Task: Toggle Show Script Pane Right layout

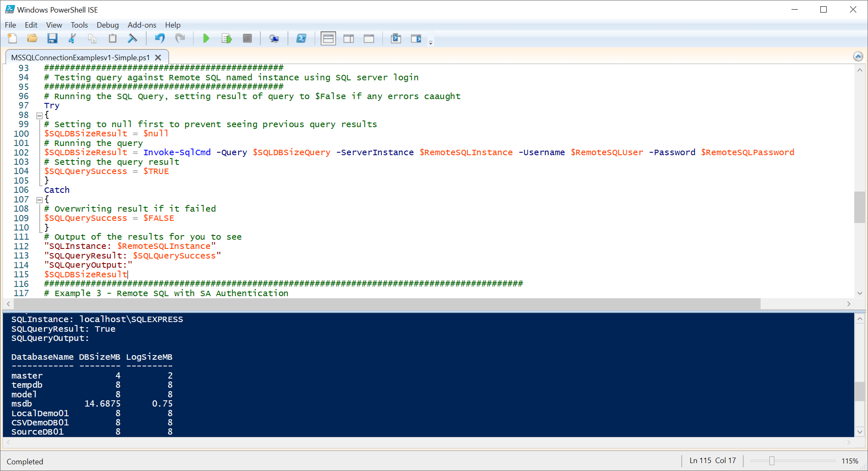Action: 349,39
